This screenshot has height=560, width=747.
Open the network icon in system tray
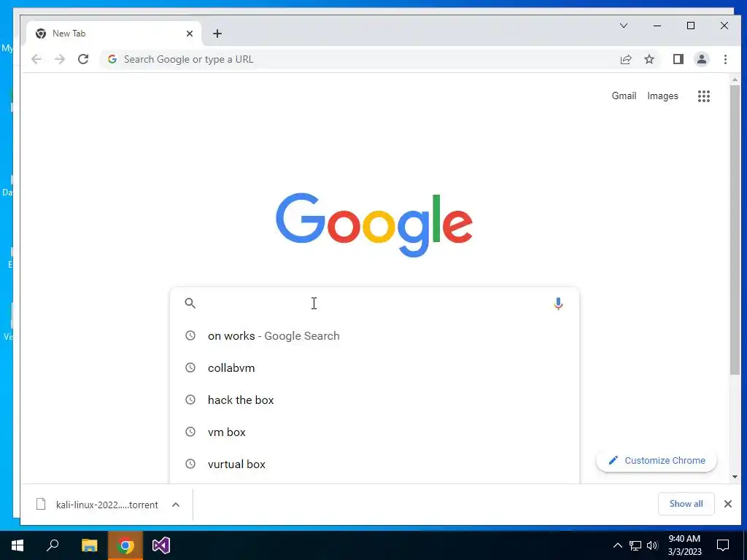[x=635, y=545]
